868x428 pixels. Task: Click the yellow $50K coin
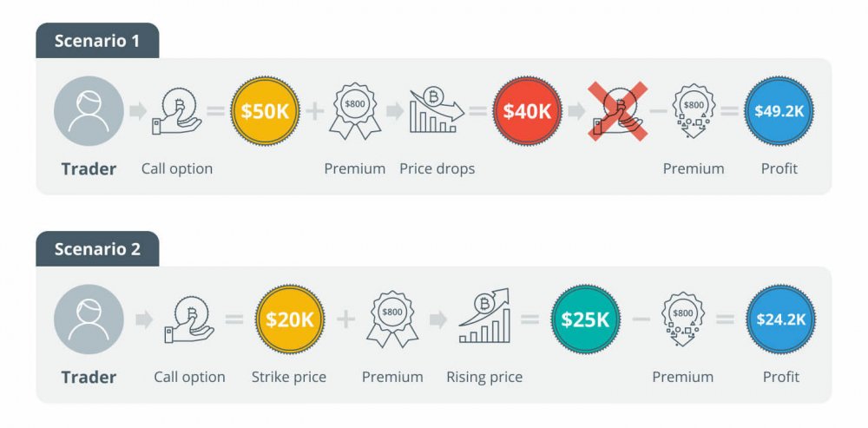point(265,111)
